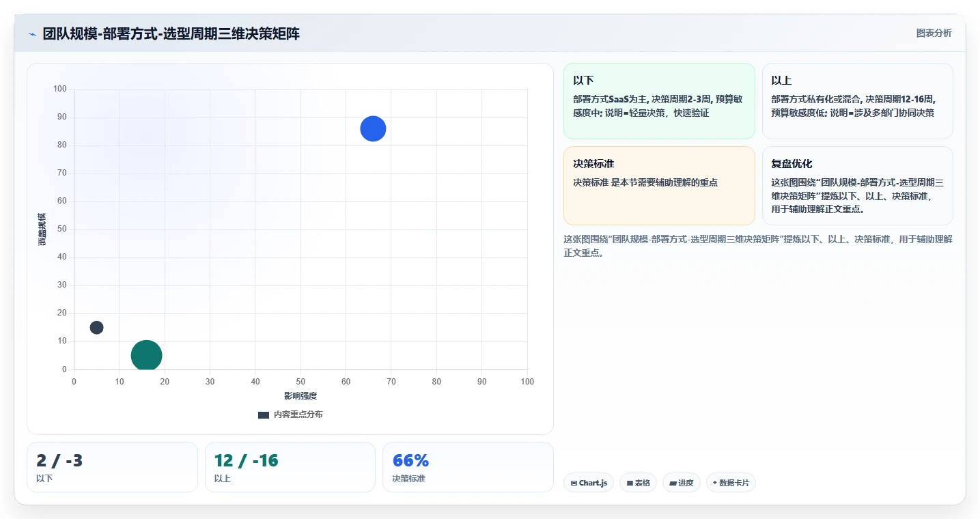The height and width of the screenshot is (519, 980).
Task: Click the 以上 label under 12 / -16
Action: [223, 479]
